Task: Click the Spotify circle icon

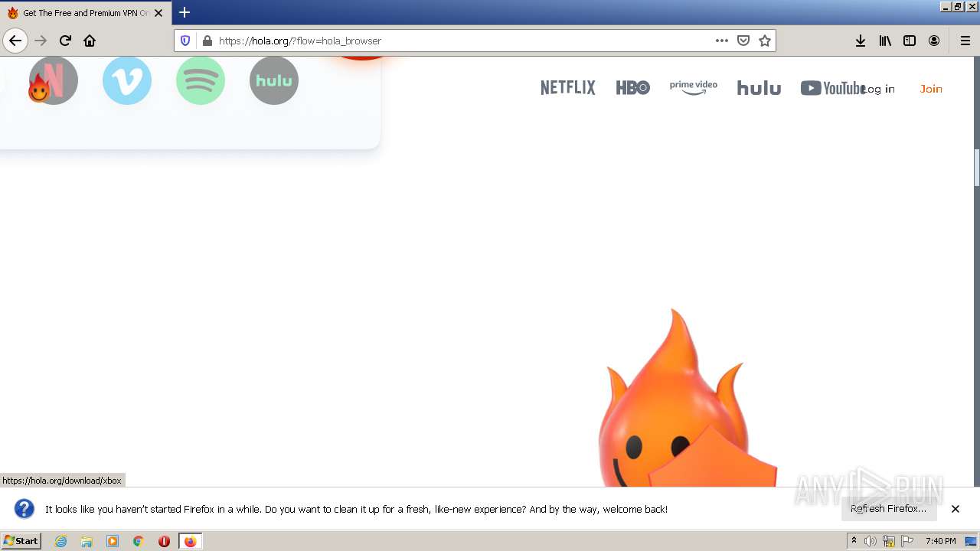Action: [201, 80]
